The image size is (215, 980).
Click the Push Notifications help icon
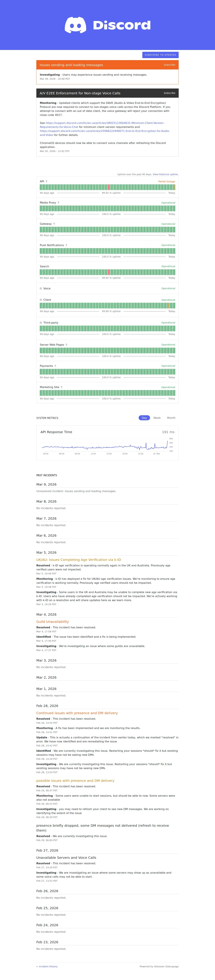[66, 245]
